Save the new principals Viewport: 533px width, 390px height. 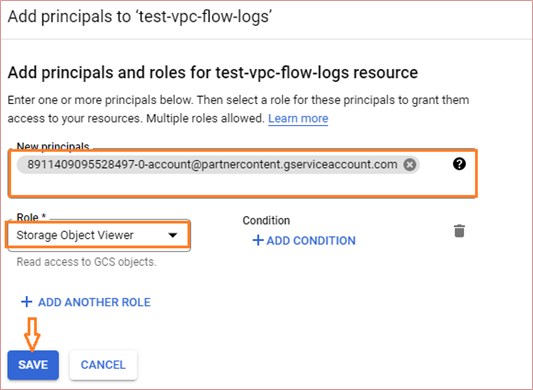click(x=33, y=365)
